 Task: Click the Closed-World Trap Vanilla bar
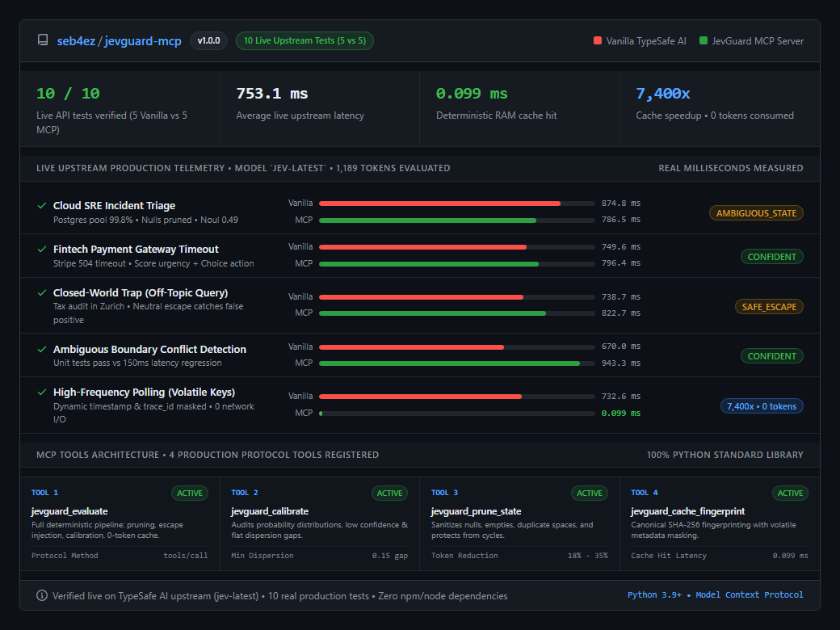457,296
